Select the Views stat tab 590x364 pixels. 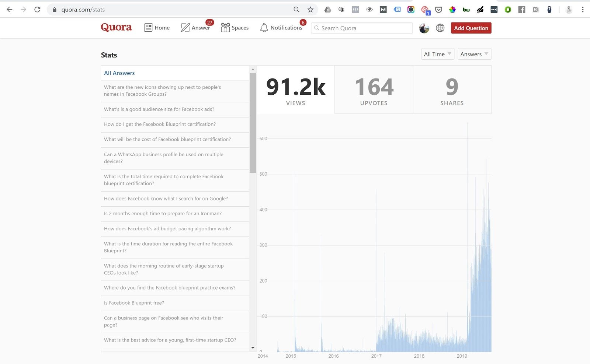[296, 90]
